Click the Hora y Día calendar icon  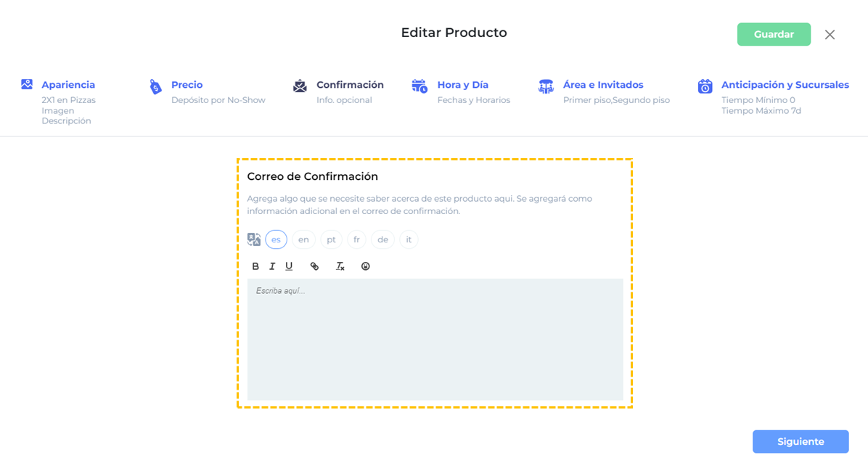click(x=419, y=86)
